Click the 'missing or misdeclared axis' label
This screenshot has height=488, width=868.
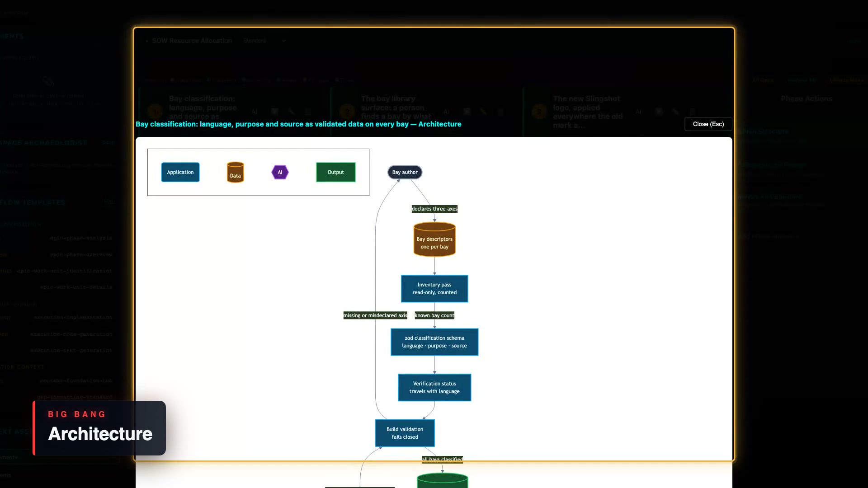click(x=375, y=315)
